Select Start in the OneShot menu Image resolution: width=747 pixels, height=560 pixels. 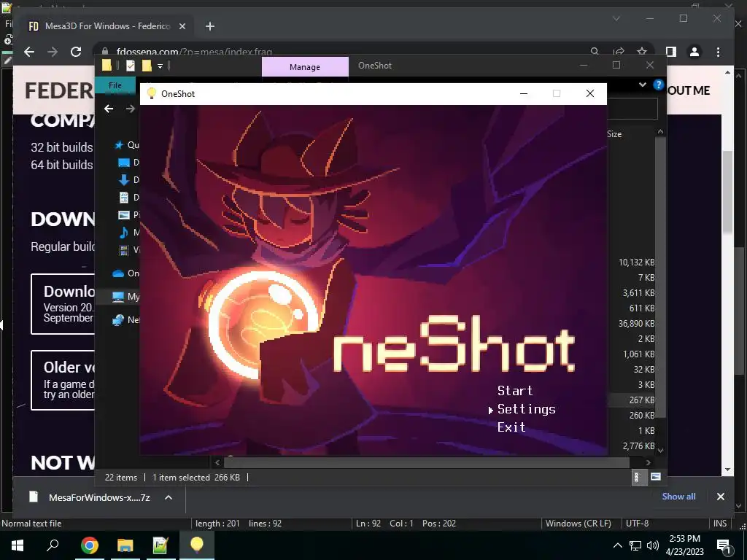(x=514, y=391)
